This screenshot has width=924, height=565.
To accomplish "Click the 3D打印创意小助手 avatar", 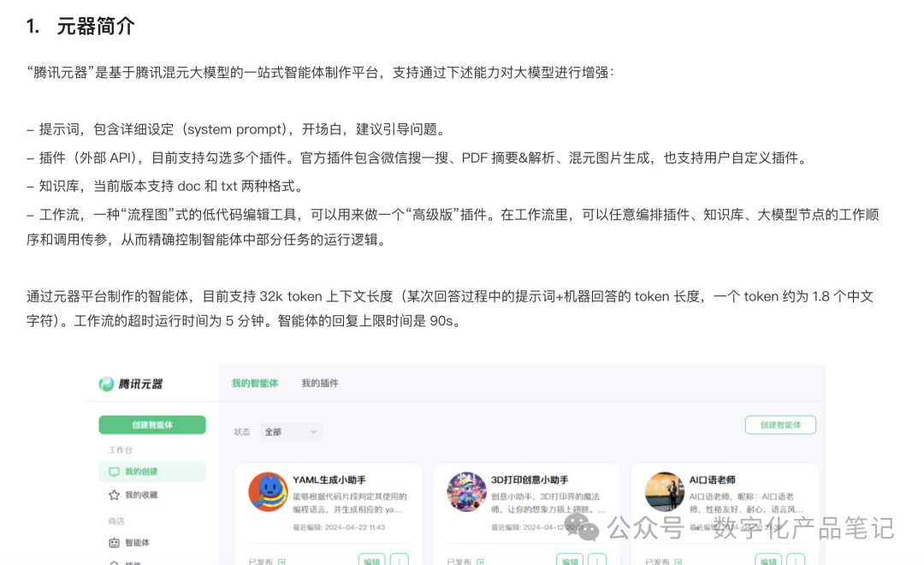I will coord(467,491).
